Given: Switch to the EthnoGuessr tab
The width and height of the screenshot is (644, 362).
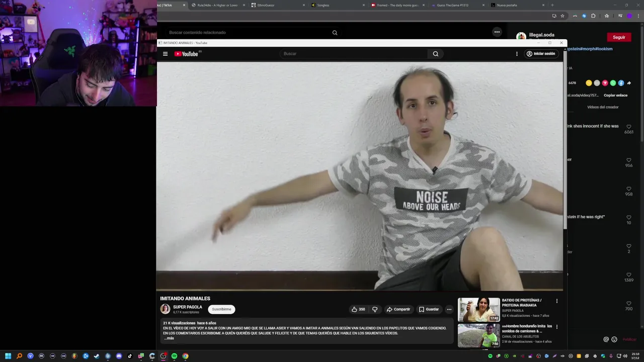Looking at the screenshot, I should pyautogui.click(x=278, y=5).
